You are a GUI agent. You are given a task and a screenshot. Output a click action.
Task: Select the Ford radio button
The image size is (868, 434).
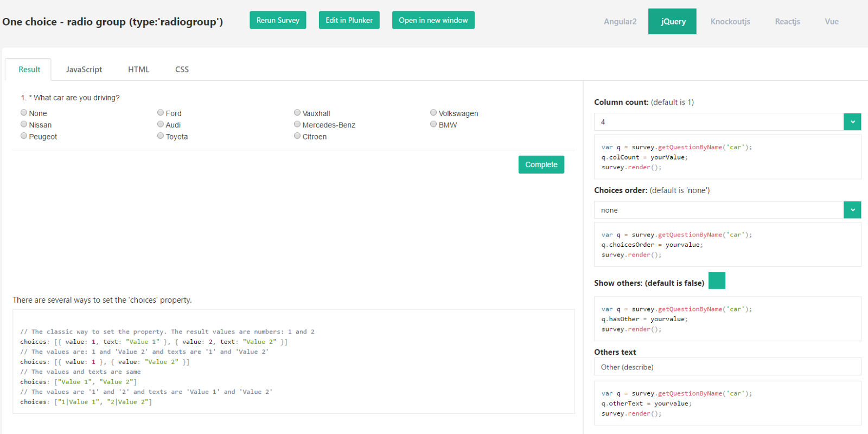pyautogui.click(x=161, y=113)
